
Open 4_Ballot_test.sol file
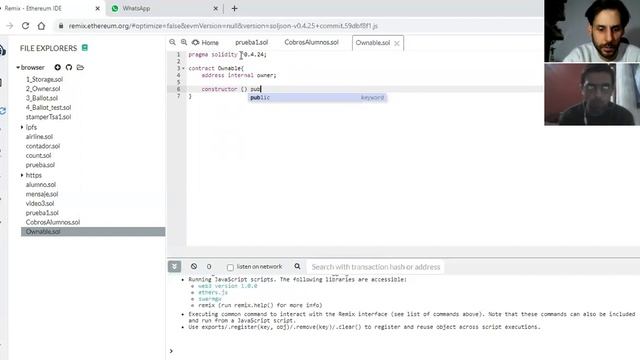click(48, 107)
